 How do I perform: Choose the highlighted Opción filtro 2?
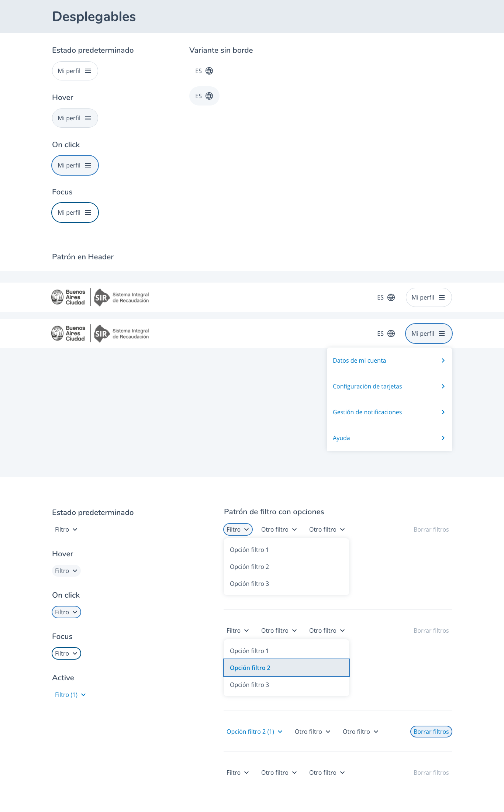point(286,668)
